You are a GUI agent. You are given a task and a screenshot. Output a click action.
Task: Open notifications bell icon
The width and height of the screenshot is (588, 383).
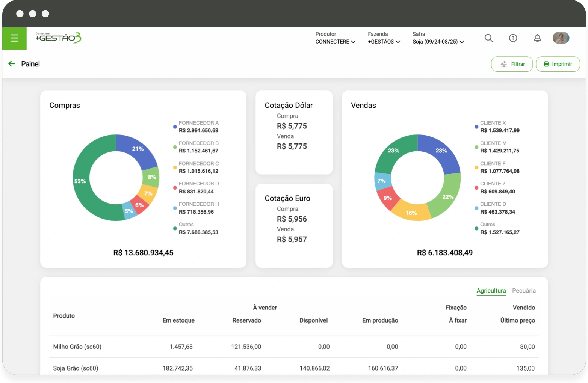tap(537, 38)
